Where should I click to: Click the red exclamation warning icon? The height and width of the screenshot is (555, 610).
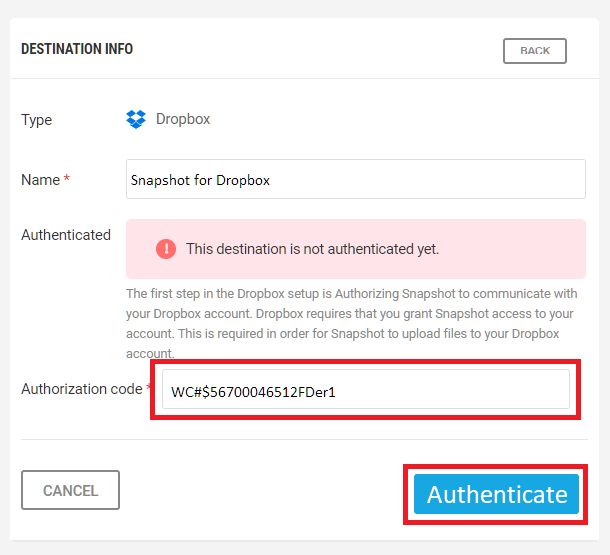[x=166, y=249]
